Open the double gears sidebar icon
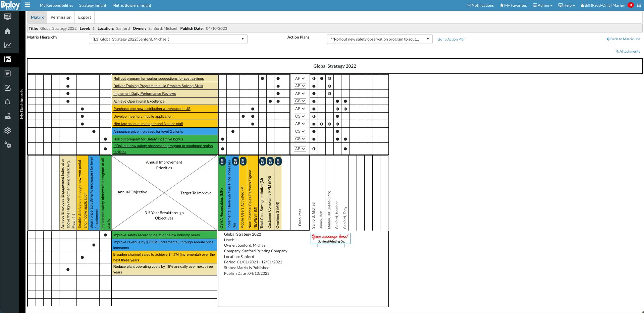 pyautogui.click(x=7, y=145)
